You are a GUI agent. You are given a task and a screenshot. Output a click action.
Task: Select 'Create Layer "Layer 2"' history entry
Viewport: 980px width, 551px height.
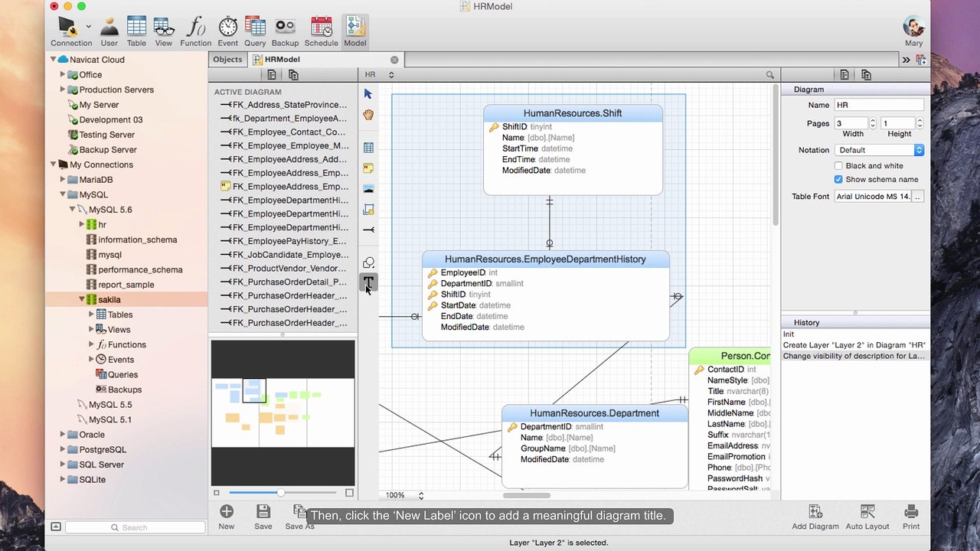coord(855,345)
